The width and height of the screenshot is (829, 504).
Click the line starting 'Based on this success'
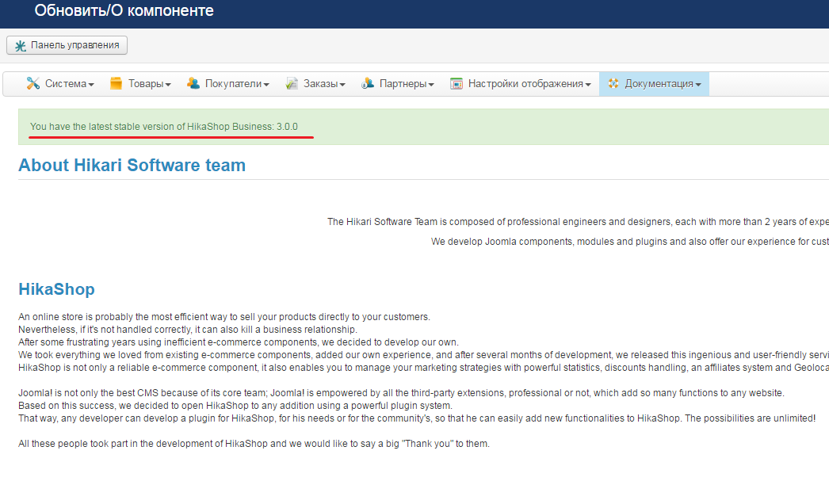[x=235, y=406]
